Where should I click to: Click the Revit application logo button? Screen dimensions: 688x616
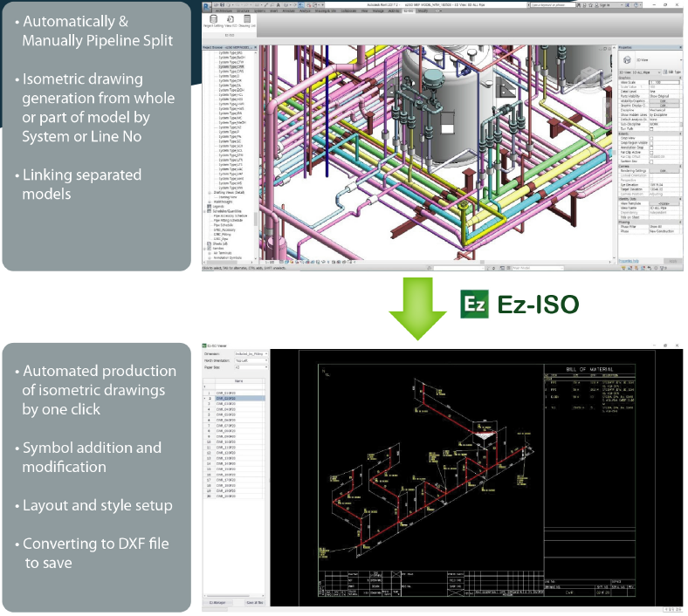(x=208, y=4)
